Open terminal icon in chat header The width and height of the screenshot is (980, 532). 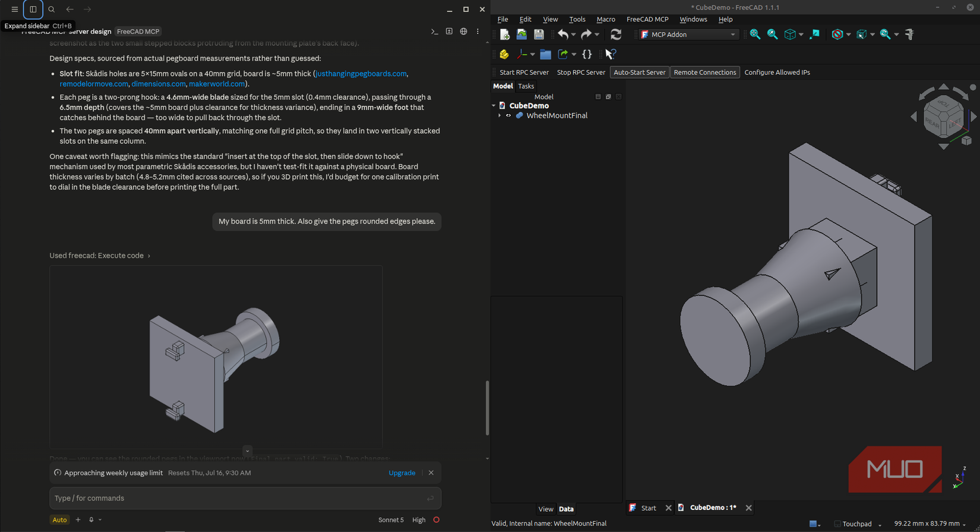tap(434, 32)
